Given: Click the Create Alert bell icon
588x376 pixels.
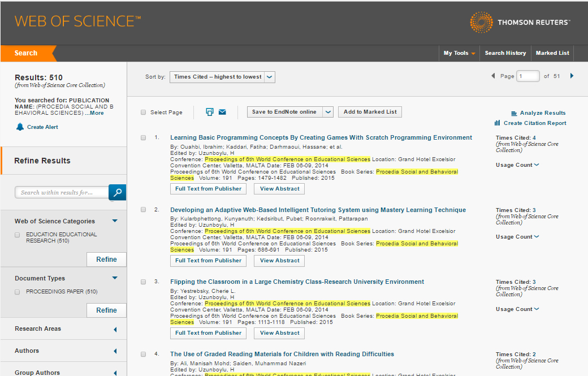Looking at the screenshot, I should point(20,127).
